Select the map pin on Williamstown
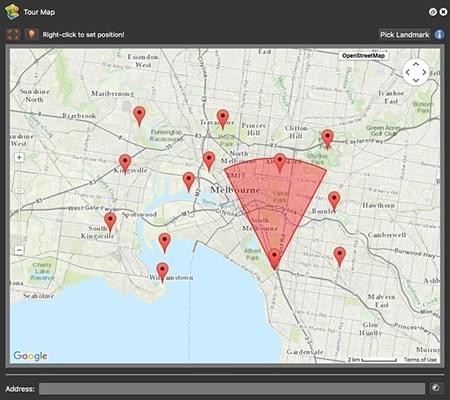This screenshot has width=450, height=400. 162,273
